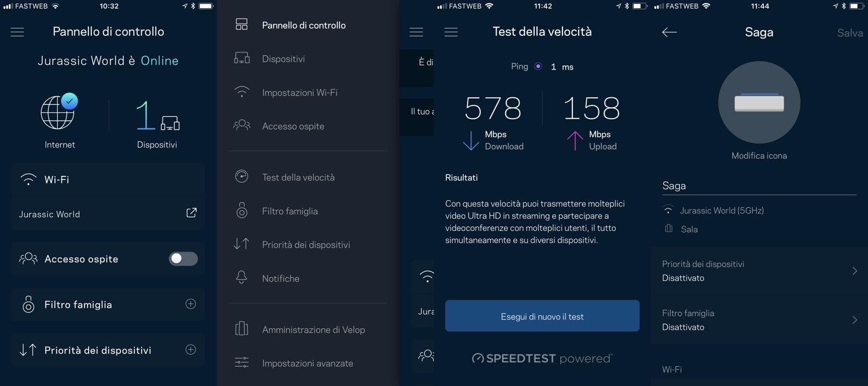Open hamburger menu on Pannello di controllo
Screen dimensions: 868x386
17,32
